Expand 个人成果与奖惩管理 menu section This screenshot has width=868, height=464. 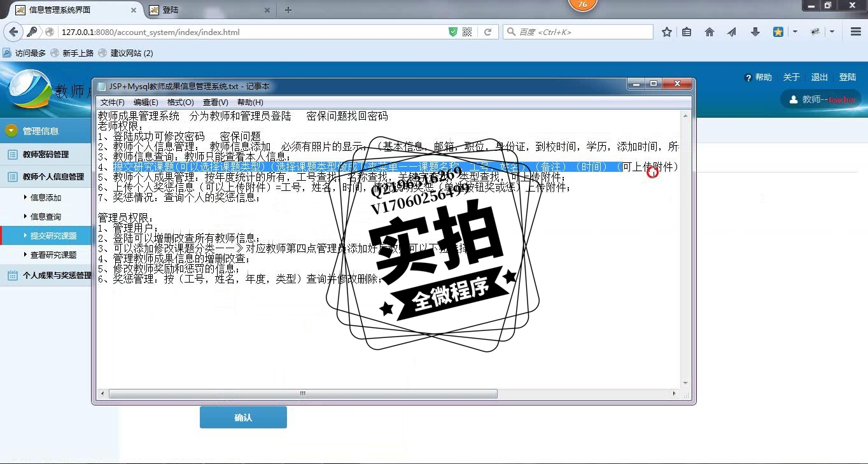pyautogui.click(x=46, y=276)
